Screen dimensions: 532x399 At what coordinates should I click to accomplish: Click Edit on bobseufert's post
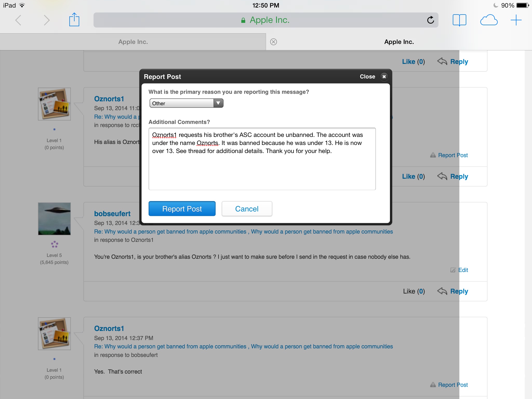(x=463, y=270)
